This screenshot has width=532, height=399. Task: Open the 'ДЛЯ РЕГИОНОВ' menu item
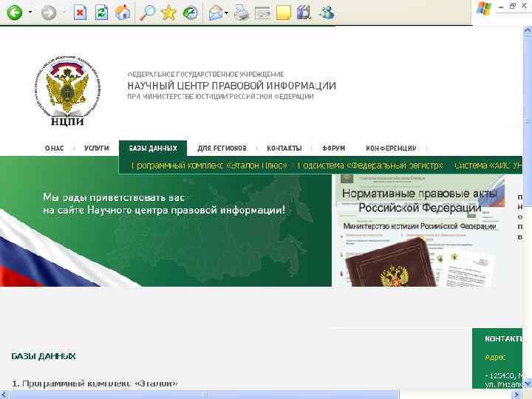point(222,149)
